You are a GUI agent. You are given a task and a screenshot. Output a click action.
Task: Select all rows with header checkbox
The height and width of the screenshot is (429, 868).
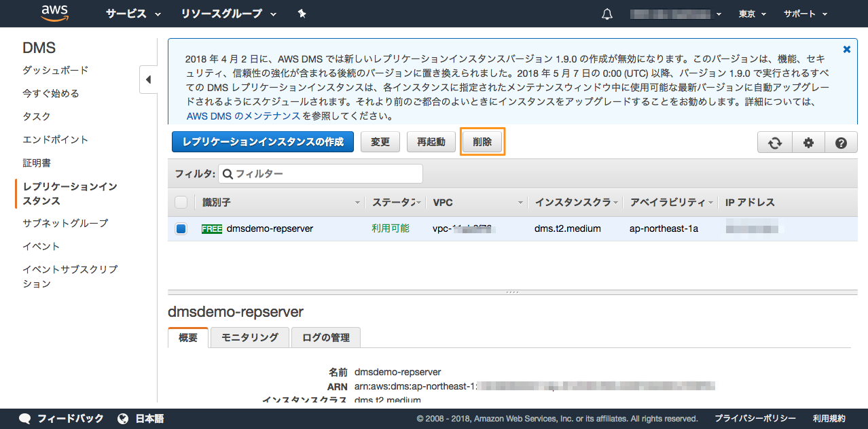point(181,202)
